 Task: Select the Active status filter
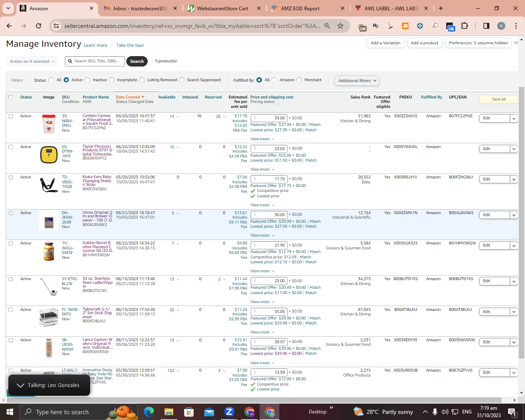pyautogui.click(x=66, y=80)
